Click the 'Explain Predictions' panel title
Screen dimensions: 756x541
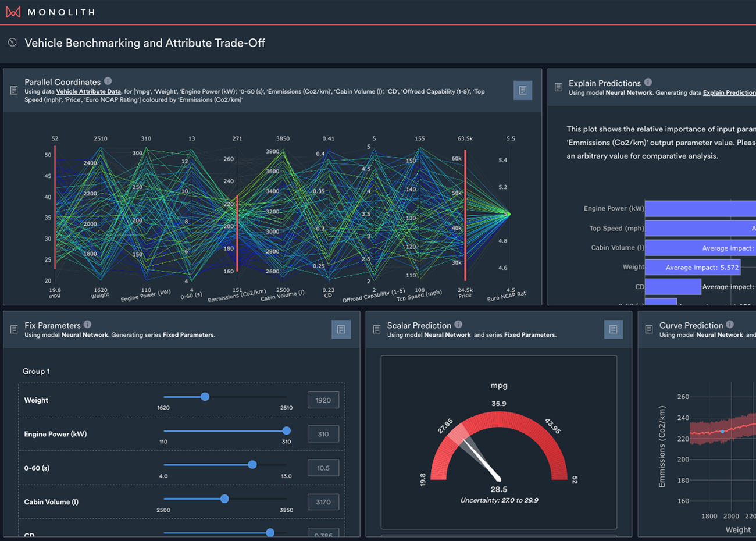point(605,83)
